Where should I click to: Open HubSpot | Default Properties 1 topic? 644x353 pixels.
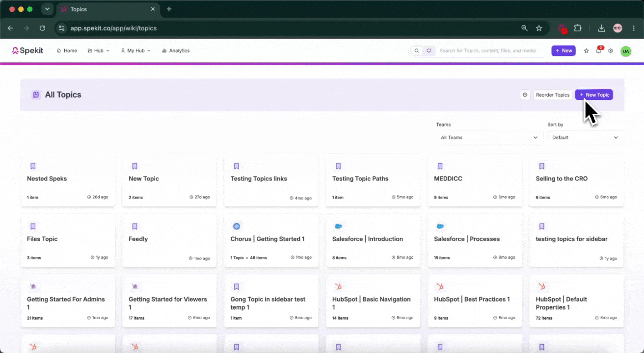576,301
